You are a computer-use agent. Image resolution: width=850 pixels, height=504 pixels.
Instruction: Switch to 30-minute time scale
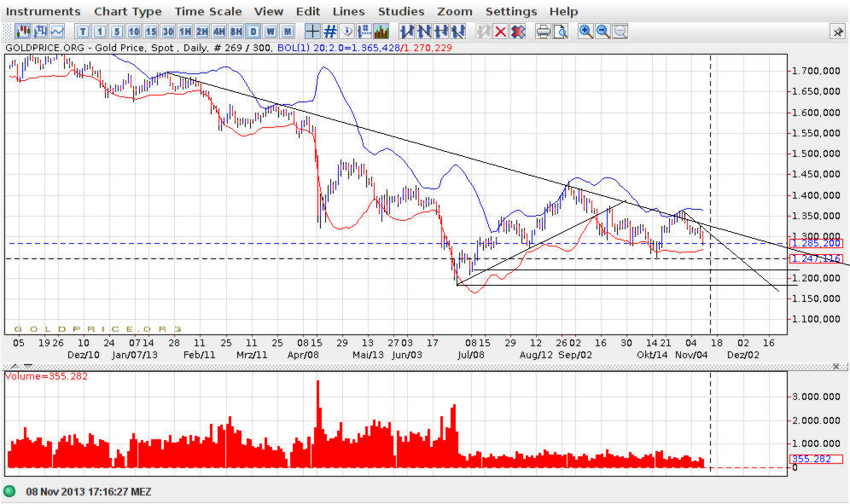[x=168, y=32]
